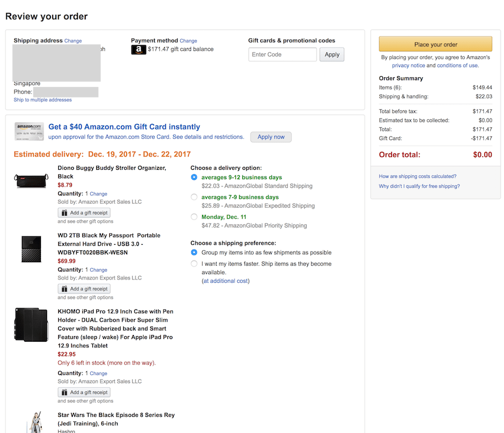Click the Gift Card -$171.47 amount

tap(482, 138)
